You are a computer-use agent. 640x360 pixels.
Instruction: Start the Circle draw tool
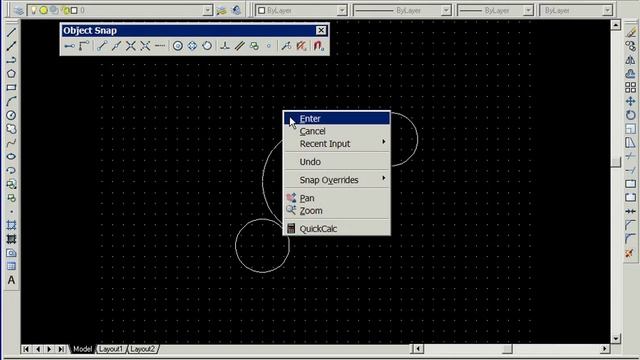pyautogui.click(x=11, y=115)
